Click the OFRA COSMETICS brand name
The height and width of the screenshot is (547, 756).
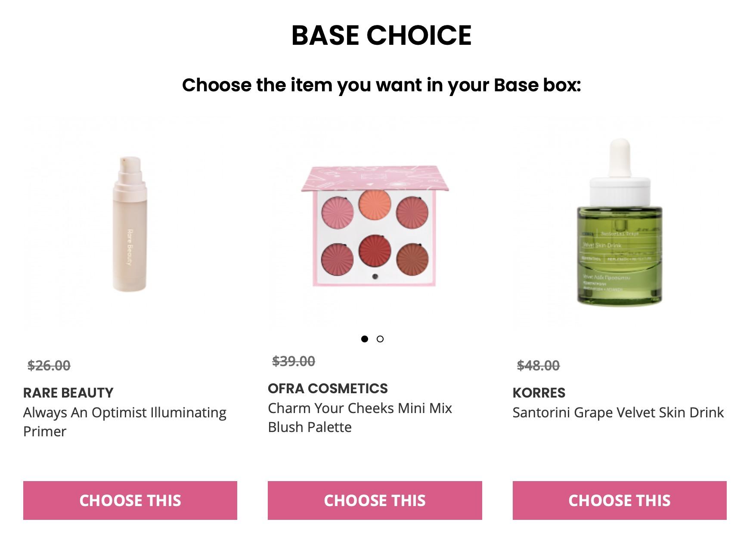coord(328,388)
